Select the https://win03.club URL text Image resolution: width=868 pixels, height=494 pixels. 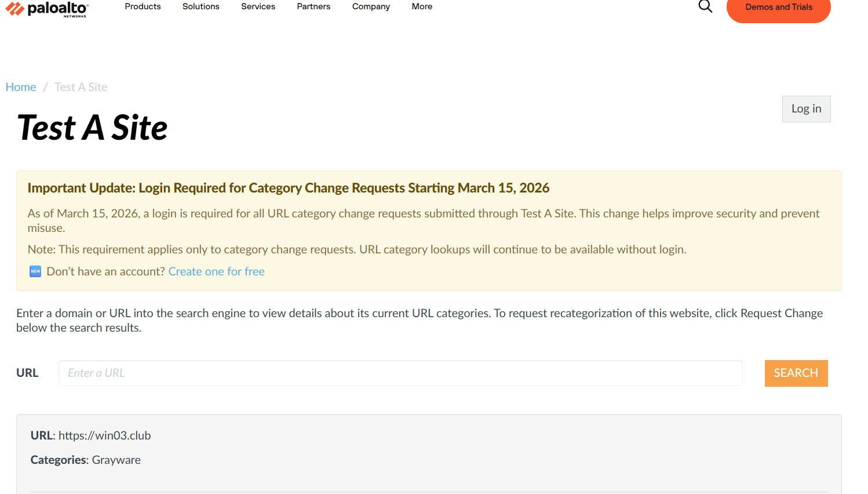click(105, 435)
